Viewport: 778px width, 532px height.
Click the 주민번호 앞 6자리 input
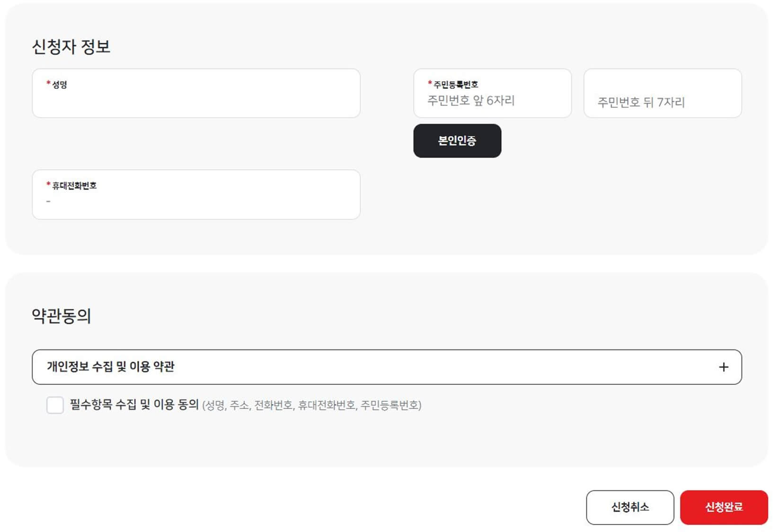(x=492, y=101)
